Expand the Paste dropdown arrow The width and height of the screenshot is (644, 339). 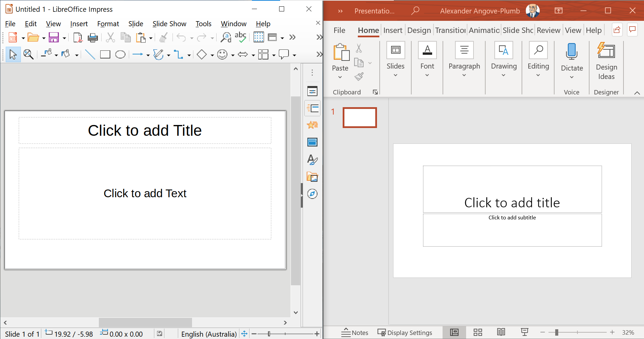coord(340,77)
